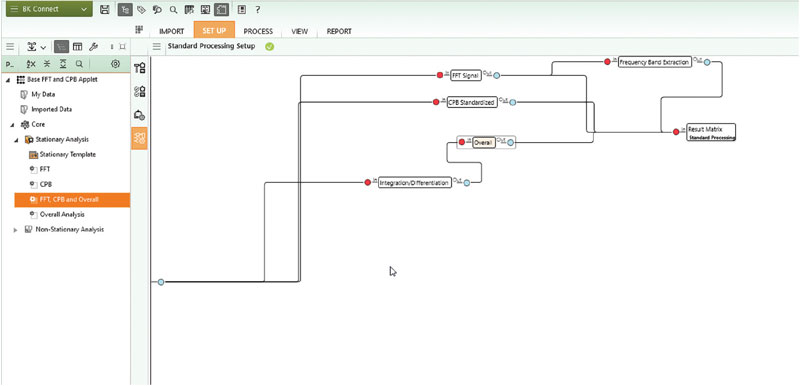This screenshot has width=800, height=386.
Task: Open the Help question mark icon
Action: [x=258, y=9]
